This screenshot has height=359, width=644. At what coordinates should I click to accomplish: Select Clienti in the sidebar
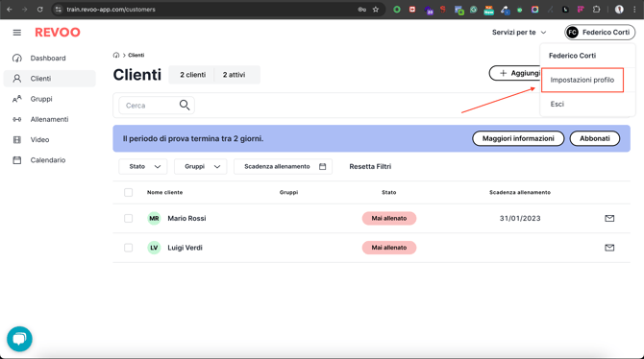pos(50,79)
